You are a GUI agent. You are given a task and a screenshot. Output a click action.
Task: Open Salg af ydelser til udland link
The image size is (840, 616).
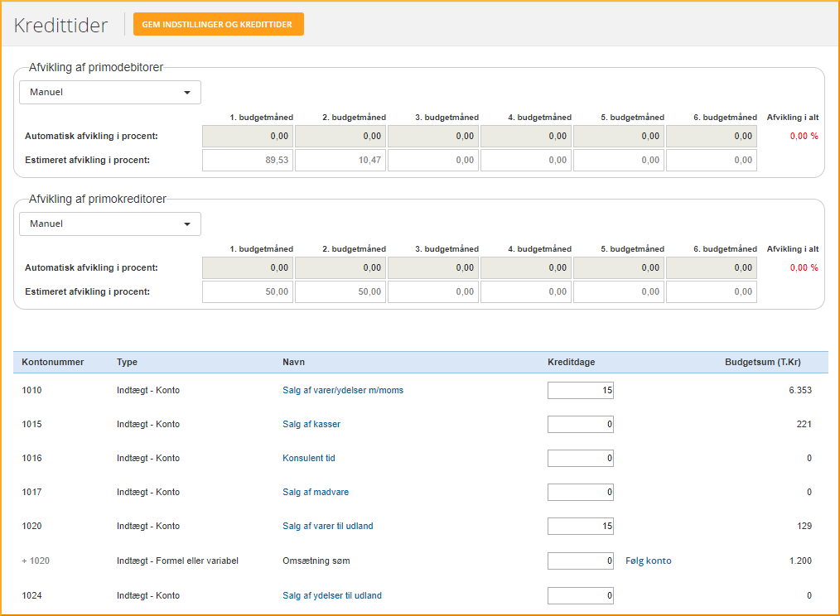coord(332,595)
